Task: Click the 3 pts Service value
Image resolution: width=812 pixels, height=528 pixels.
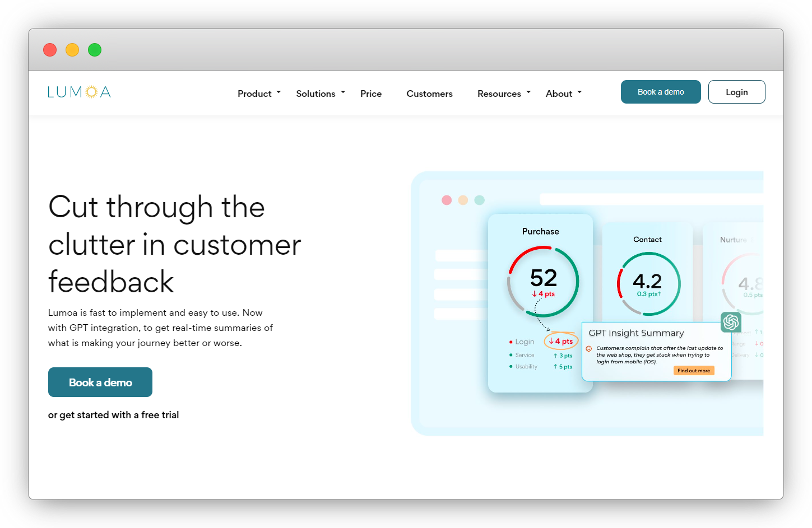Action: pyautogui.click(x=563, y=356)
